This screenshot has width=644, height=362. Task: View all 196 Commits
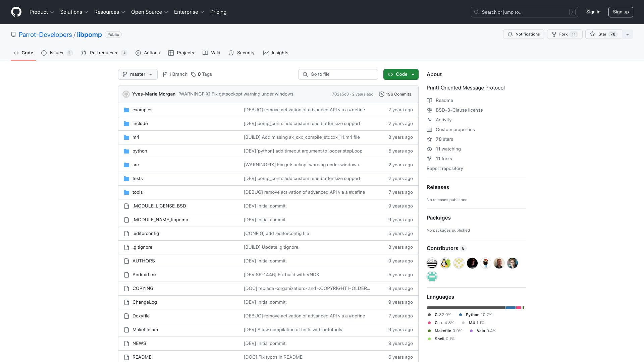coord(395,94)
